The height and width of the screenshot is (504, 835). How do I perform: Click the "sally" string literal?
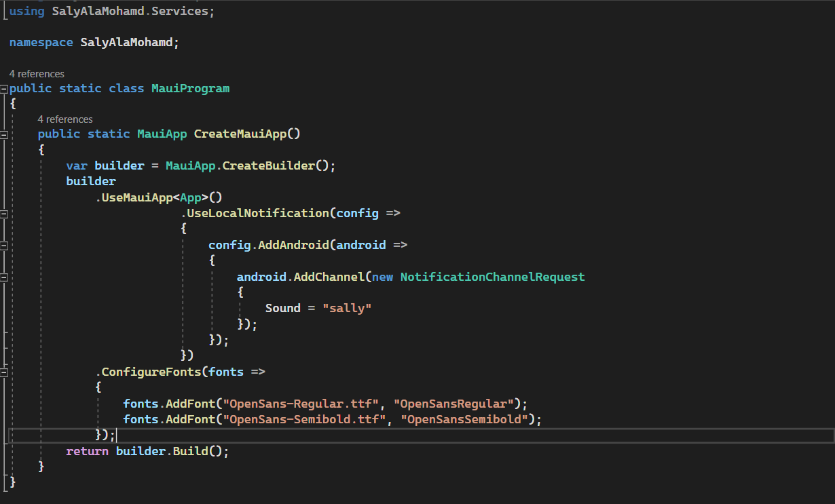click(347, 308)
